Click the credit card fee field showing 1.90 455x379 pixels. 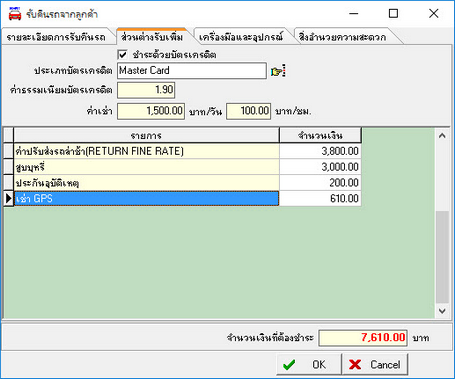[146, 90]
